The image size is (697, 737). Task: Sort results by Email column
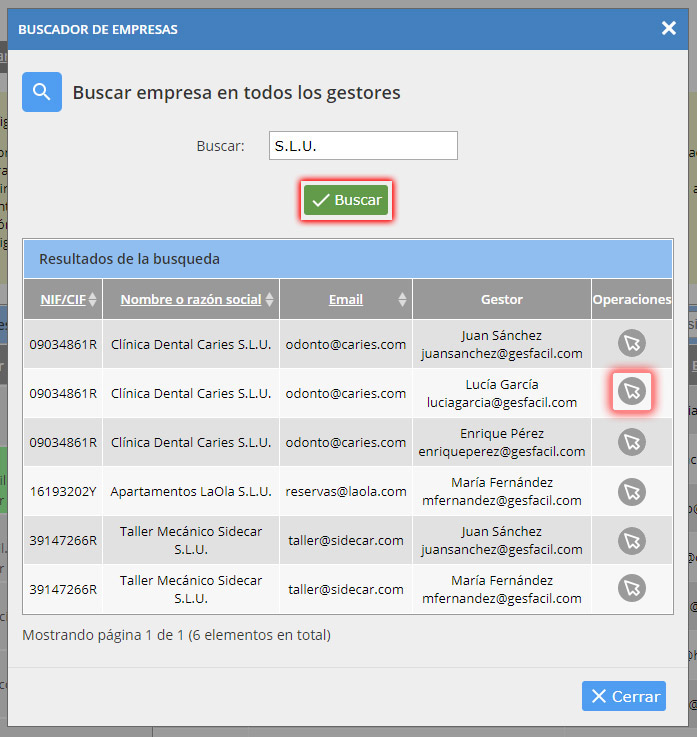346,299
